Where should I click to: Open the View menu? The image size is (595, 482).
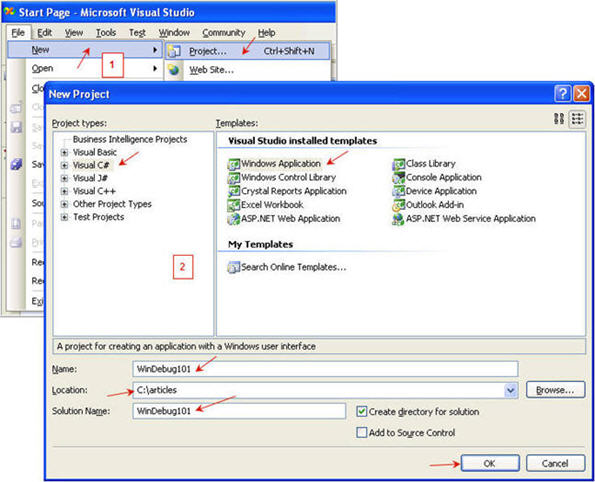74,33
